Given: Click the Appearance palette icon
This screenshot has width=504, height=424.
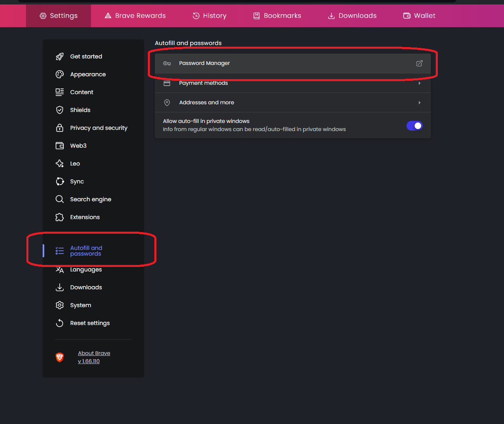Looking at the screenshot, I should click(x=60, y=74).
